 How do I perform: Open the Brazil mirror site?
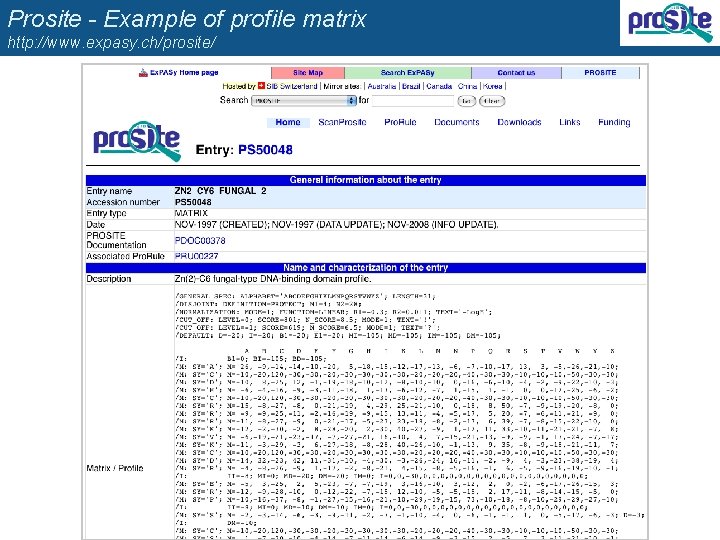411,86
